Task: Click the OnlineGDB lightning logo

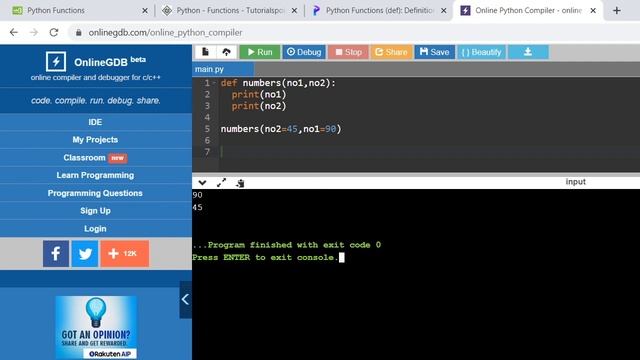Action: click(x=56, y=62)
